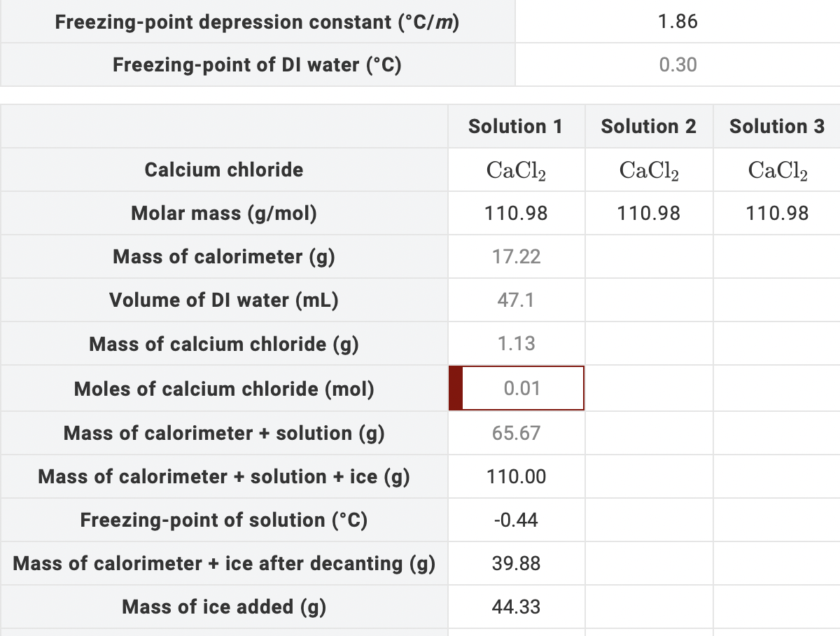This screenshot has height=636, width=840.
Task: Select the calorimeter plus ice after decanting value 39.88
Action: click(516, 563)
